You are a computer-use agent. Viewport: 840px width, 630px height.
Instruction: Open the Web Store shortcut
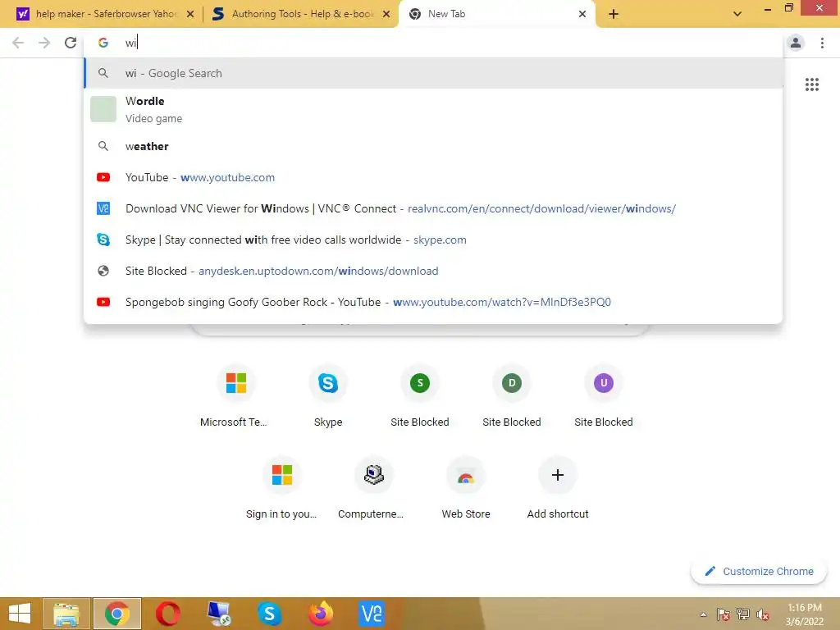point(466,489)
